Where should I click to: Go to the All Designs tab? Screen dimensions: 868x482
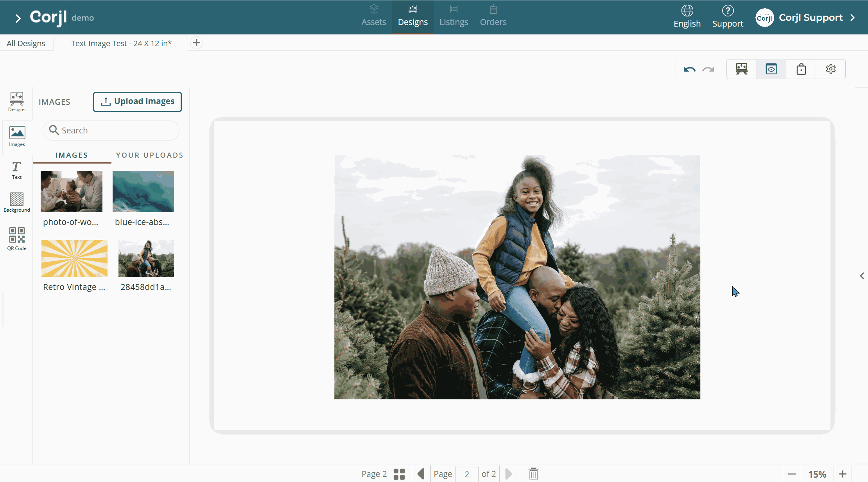click(x=26, y=43)
